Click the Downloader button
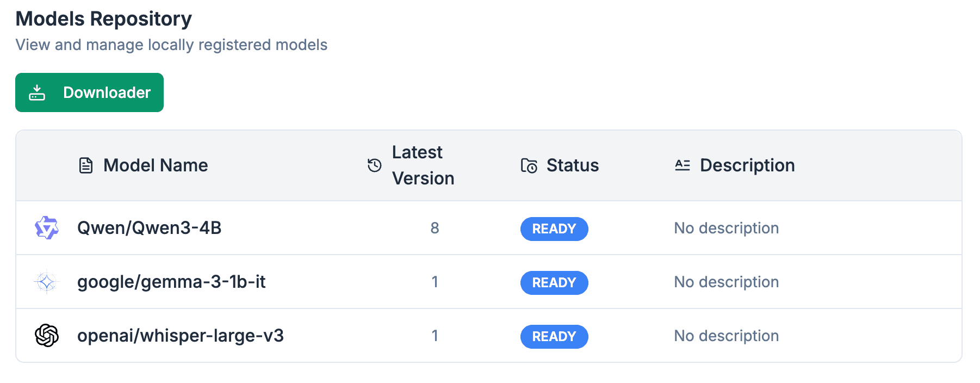980x383 pixels. 89,92
